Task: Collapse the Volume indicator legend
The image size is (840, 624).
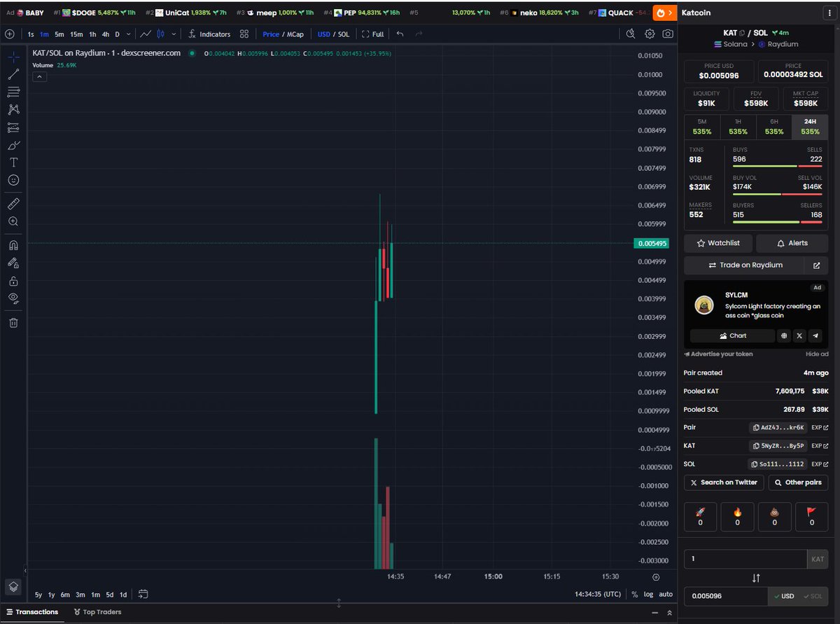Action: coord(39,76)
